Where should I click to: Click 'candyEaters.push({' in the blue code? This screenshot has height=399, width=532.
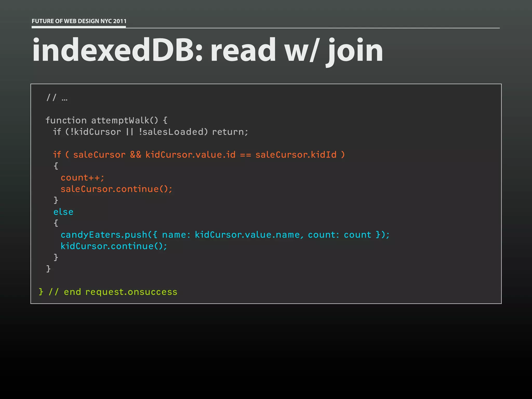(x=109, y=235)
